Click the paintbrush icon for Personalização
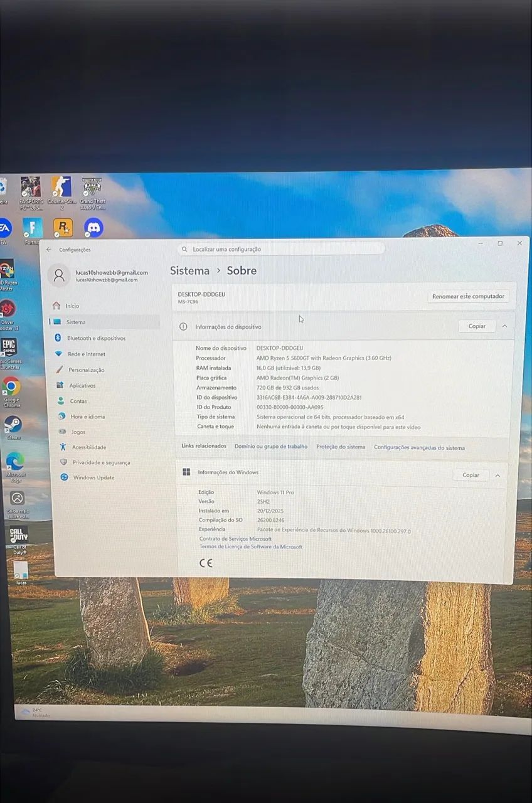 click(59, 370)
